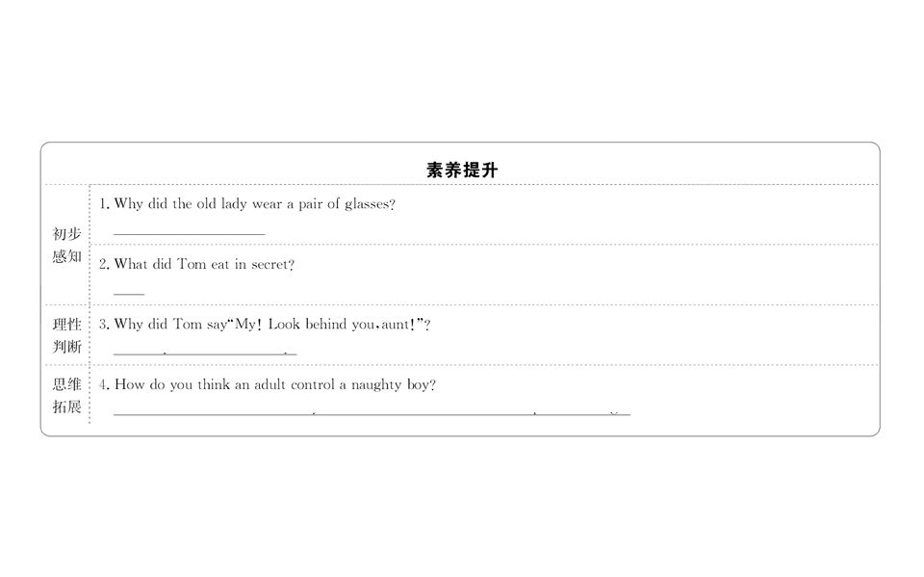Viewport: 924px width, 577px height.
Task: Click the question about the old lady's glasses
Action: point(254,204)
